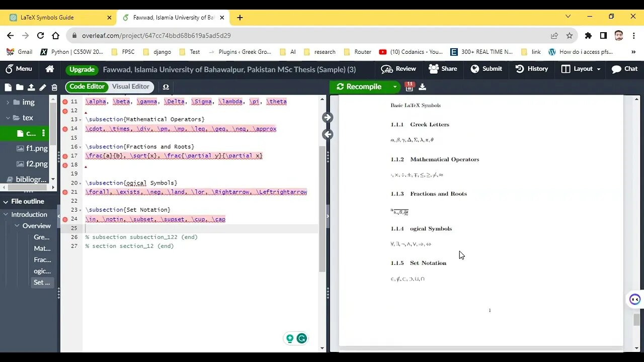Screen dimensions: 644x362
Task: Click the browser home icon
Action: click(x=55, y=36)
